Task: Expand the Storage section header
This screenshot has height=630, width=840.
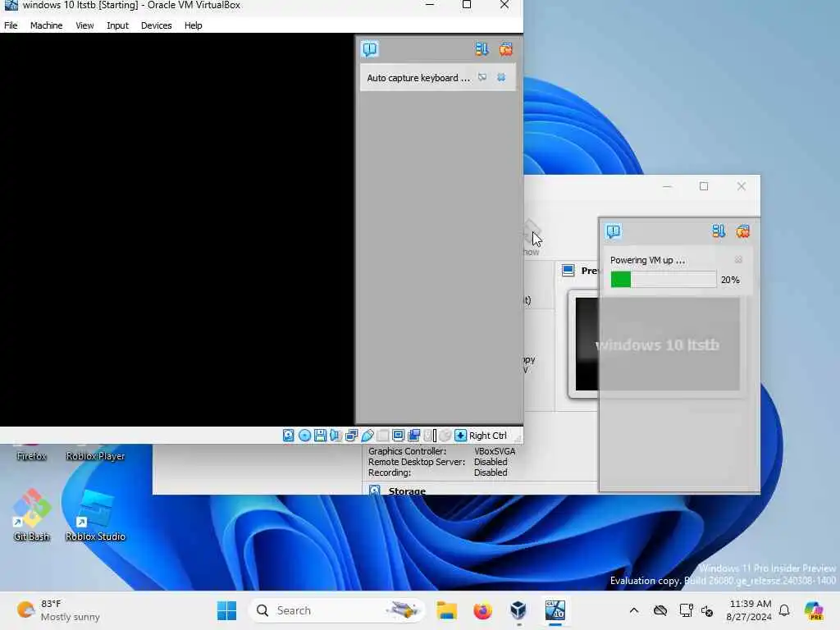Action: 407,491
